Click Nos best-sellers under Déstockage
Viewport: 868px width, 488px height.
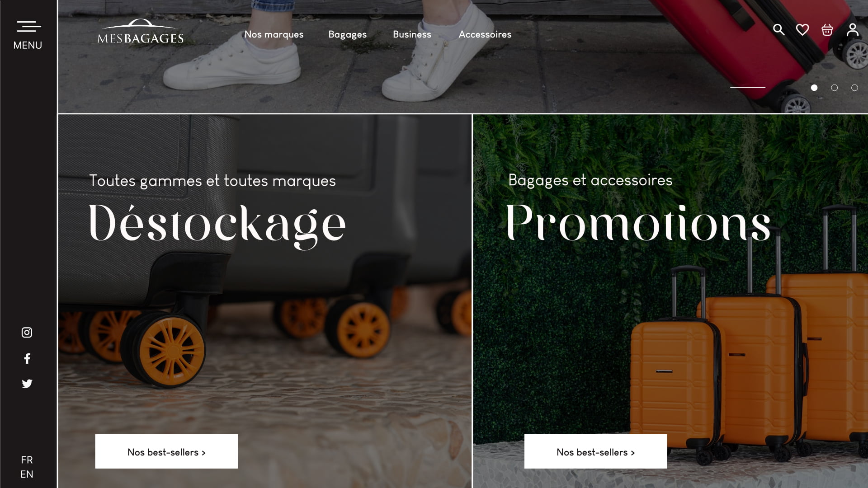point(166,451)
